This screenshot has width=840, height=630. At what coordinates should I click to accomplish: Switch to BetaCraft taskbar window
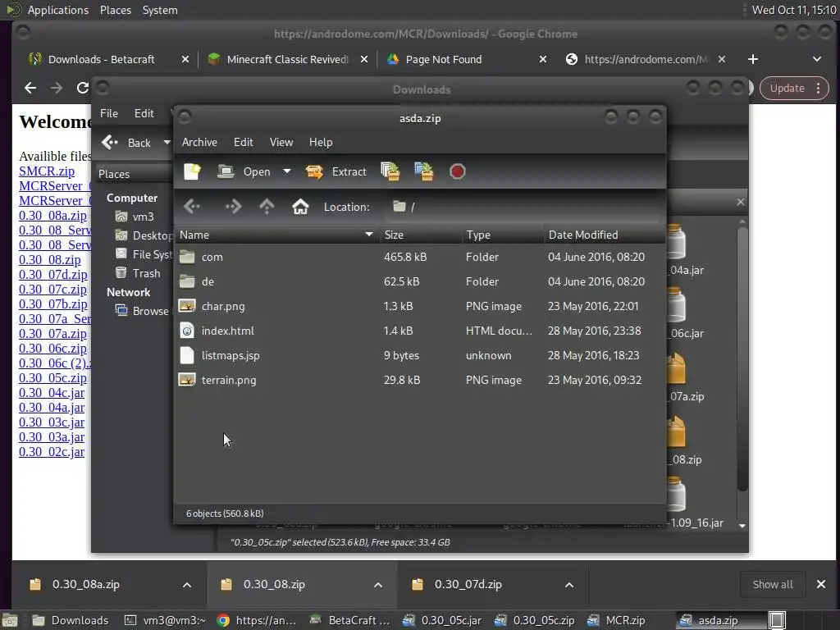(x=349, y=620)
